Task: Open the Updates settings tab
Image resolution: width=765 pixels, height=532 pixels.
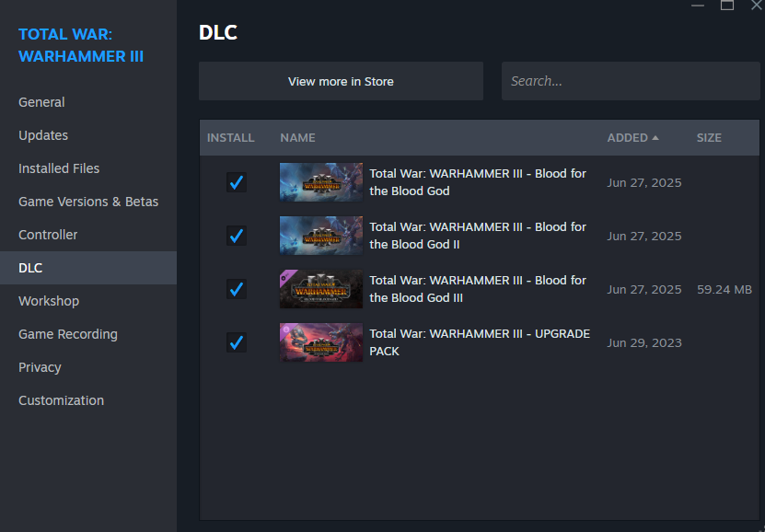Action: pos(88,135)
